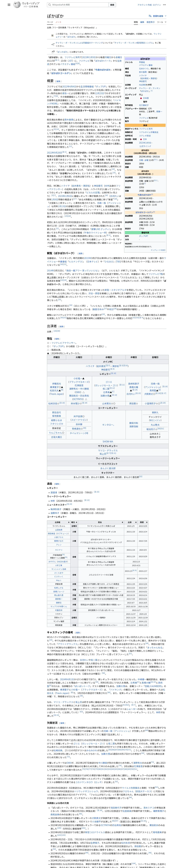Open the 履歴表示 history tab

[x=150, y=22]
